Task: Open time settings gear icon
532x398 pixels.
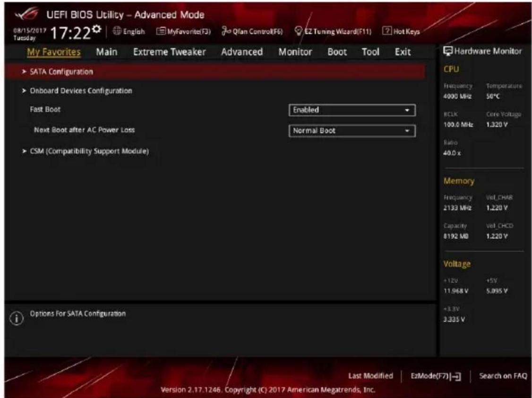Action: coord(97,29)
